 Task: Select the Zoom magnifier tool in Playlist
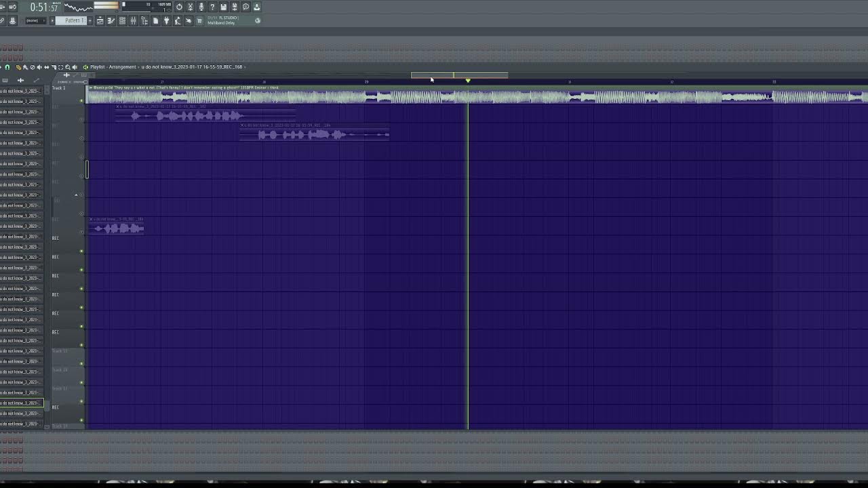(x=68, y=67)
